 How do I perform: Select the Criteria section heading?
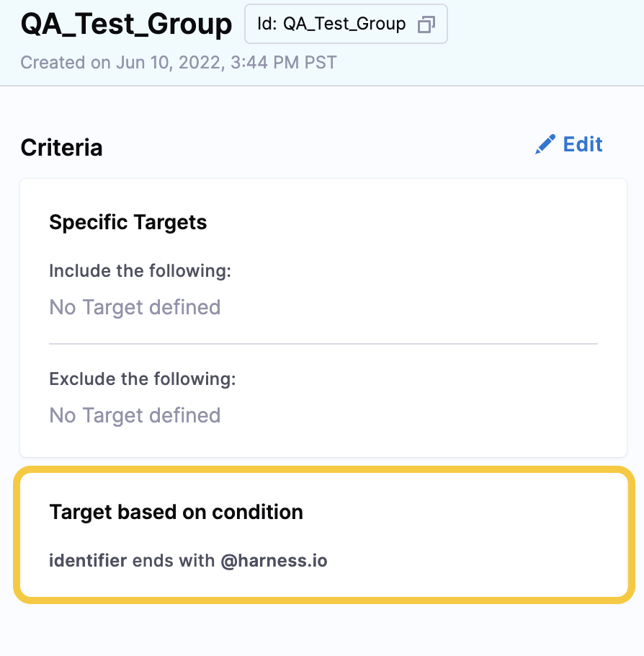tap(61, 147)
